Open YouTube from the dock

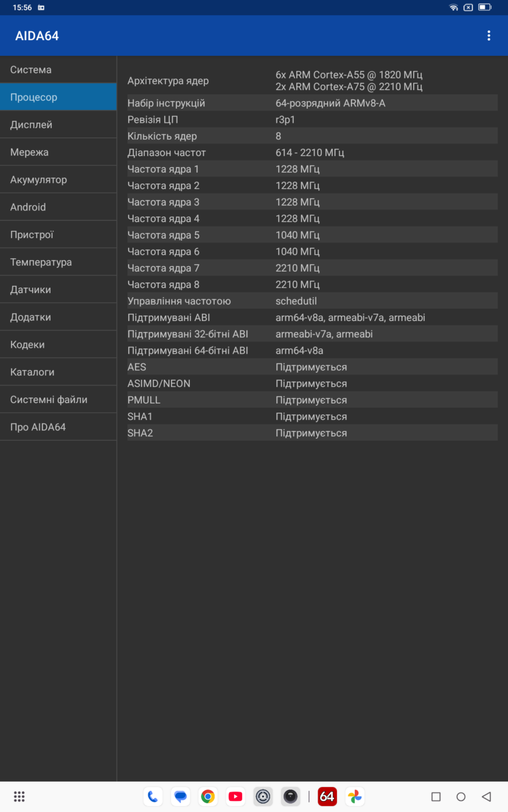(x=235, y=796)
